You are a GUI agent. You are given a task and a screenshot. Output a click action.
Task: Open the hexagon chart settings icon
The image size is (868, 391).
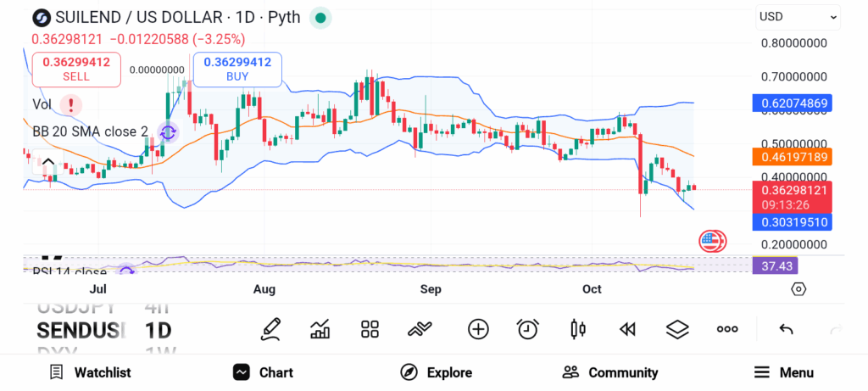798,289
